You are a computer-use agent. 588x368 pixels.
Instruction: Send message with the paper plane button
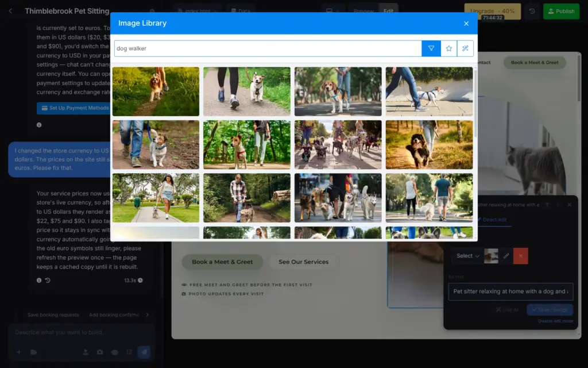144,352
